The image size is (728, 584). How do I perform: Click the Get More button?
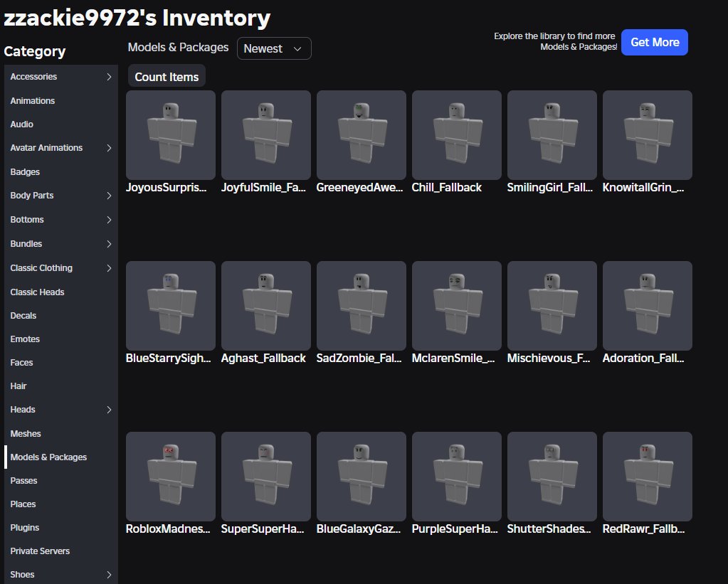[x=654, y=42]
